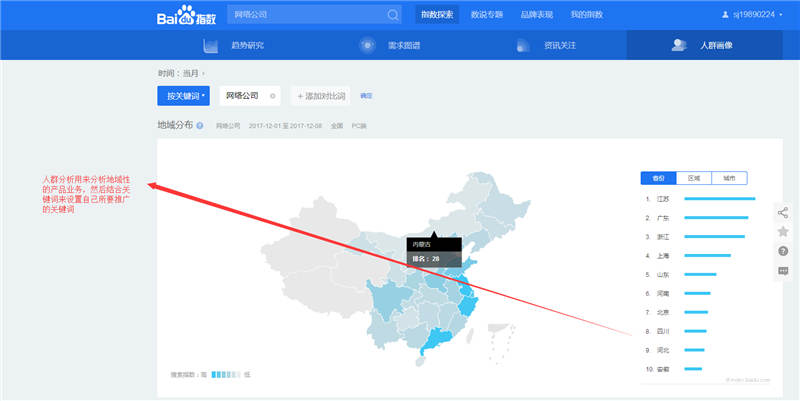Switch ranking to 区域 view

tap(693, 178)
